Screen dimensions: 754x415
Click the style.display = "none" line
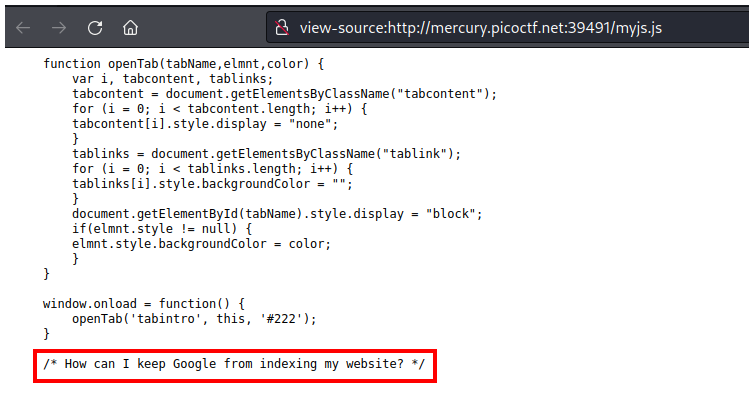[205, 123]
